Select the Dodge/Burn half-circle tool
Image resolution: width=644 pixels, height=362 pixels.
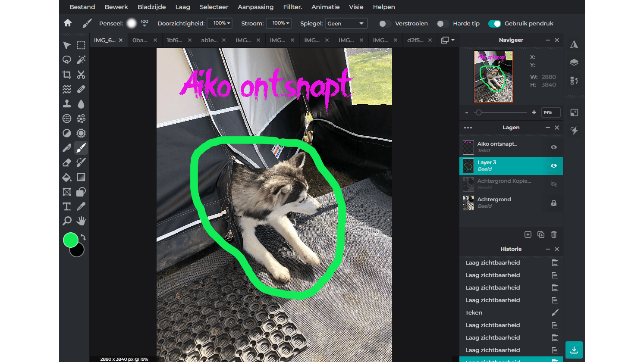pyautogui.click(x=67, y=133)
